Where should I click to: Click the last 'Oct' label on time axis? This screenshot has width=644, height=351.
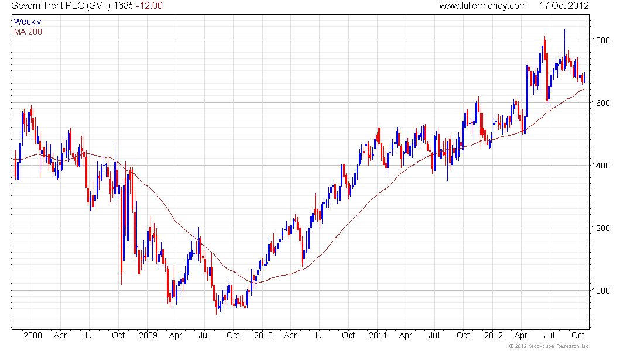pyautogui.click(x=578, y=335)
